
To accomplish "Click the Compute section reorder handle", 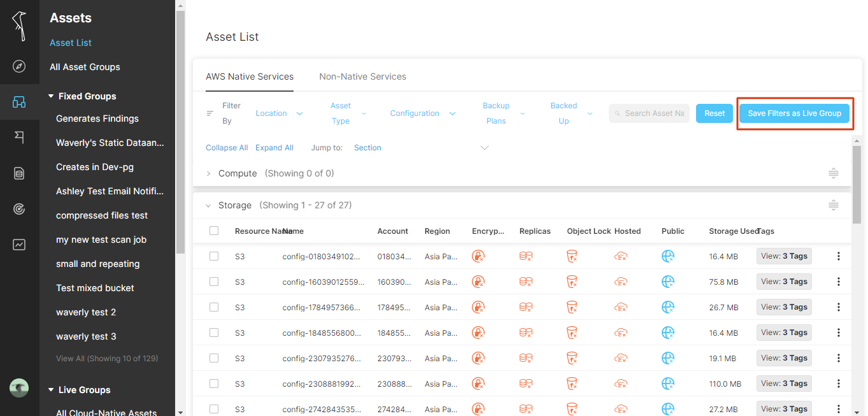I will (833, 173).
